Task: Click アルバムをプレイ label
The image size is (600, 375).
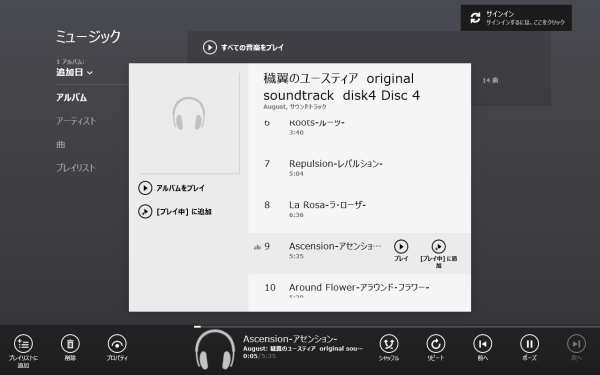Action: [180, 188]
